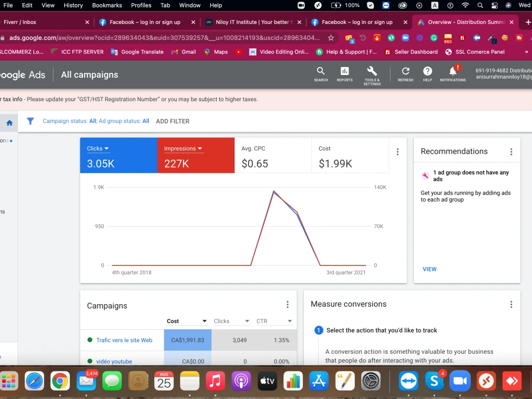Image resolution: width=532 pixels, height=399 pixels.
Task: Open Campaigns card three-dot menu
Action: point(287,304)
